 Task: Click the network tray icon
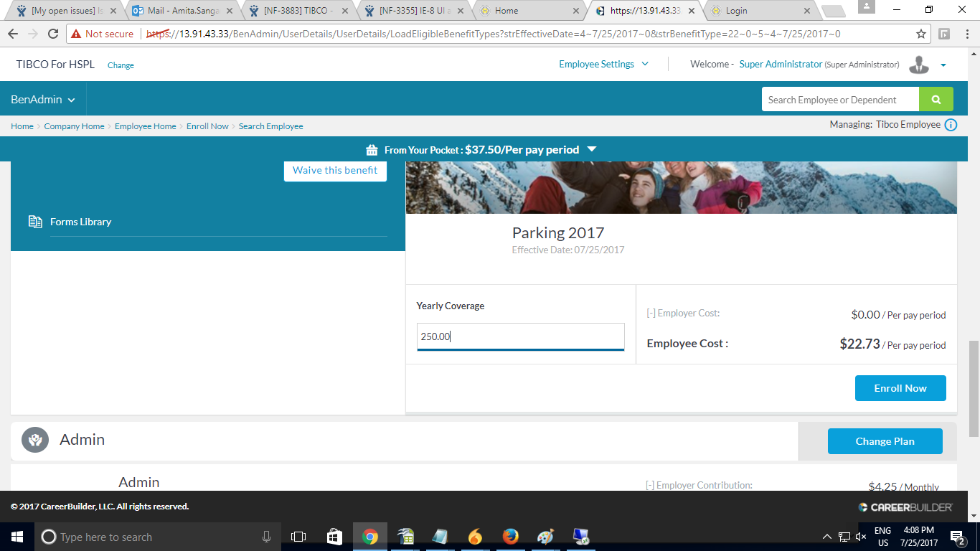pos(844,537)
